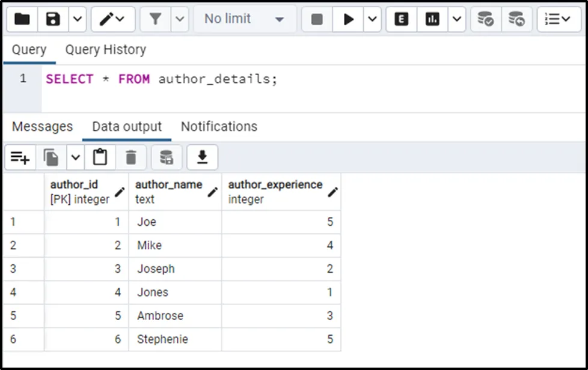Add a new row in the data grid

point(20,158)
